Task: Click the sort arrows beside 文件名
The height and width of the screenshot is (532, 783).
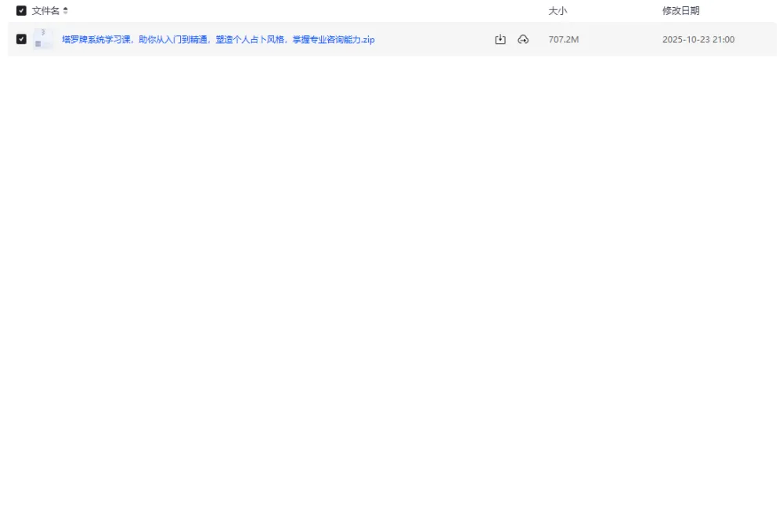Action: coord(63,11)
